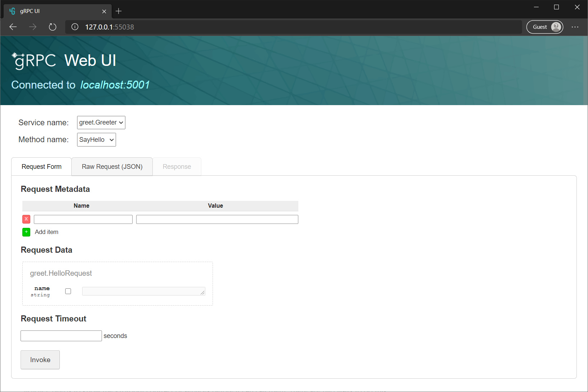
Task: Click the browser refresh icon
Action: [x=53, y=27]
